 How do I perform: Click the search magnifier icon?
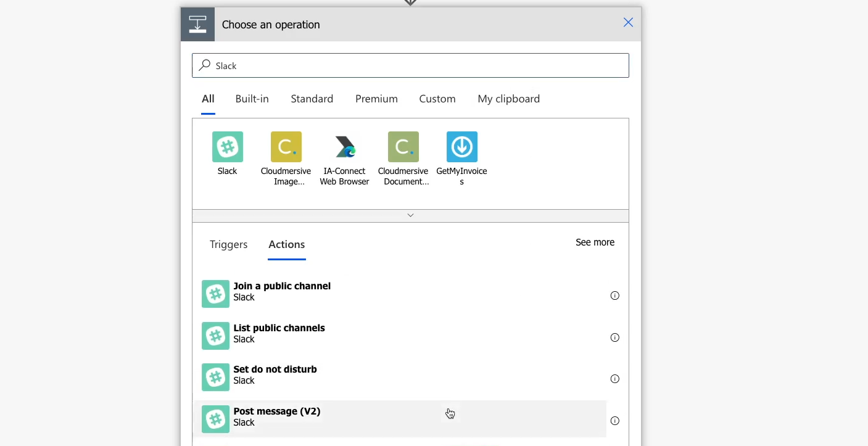[205, 65]
